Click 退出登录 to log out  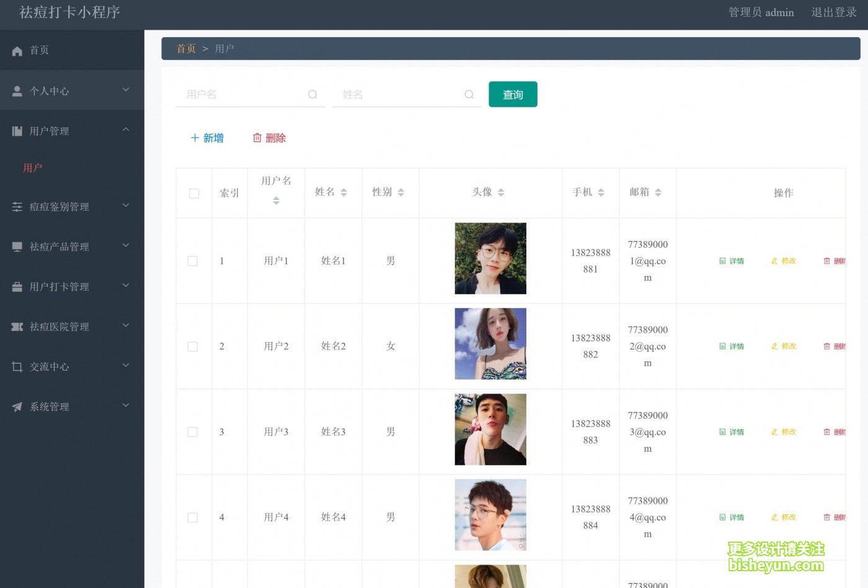coord(834,12)
